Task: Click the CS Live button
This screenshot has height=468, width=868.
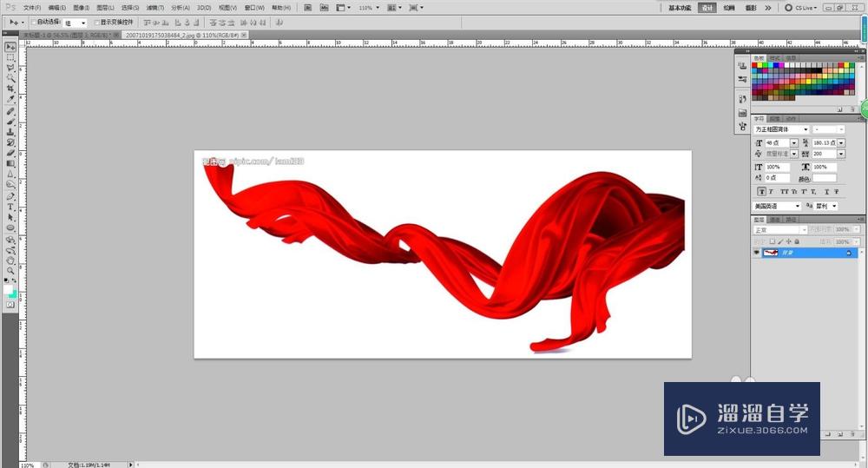Action: [804, 7]
